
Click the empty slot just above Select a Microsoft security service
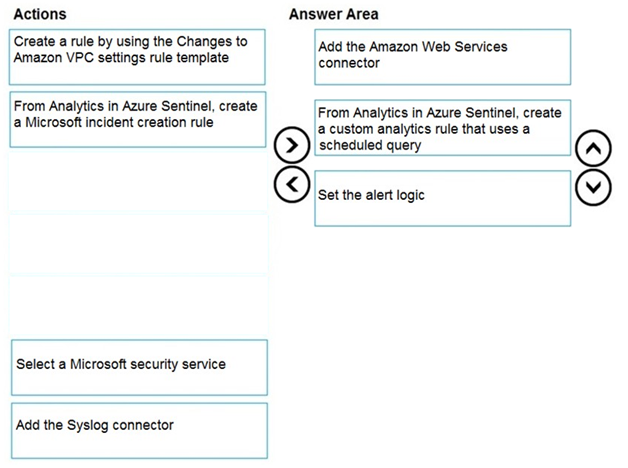point(138,306)
